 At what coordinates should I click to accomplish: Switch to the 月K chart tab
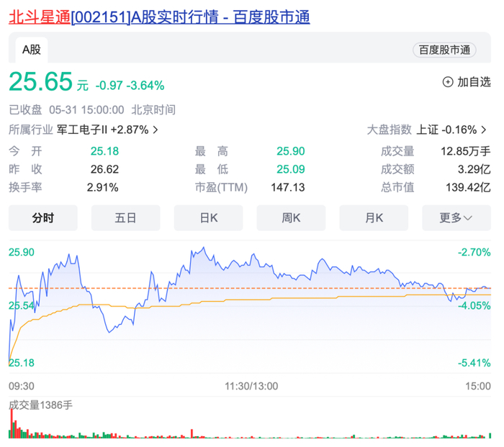pyautogui.click(x=374, y=218)
